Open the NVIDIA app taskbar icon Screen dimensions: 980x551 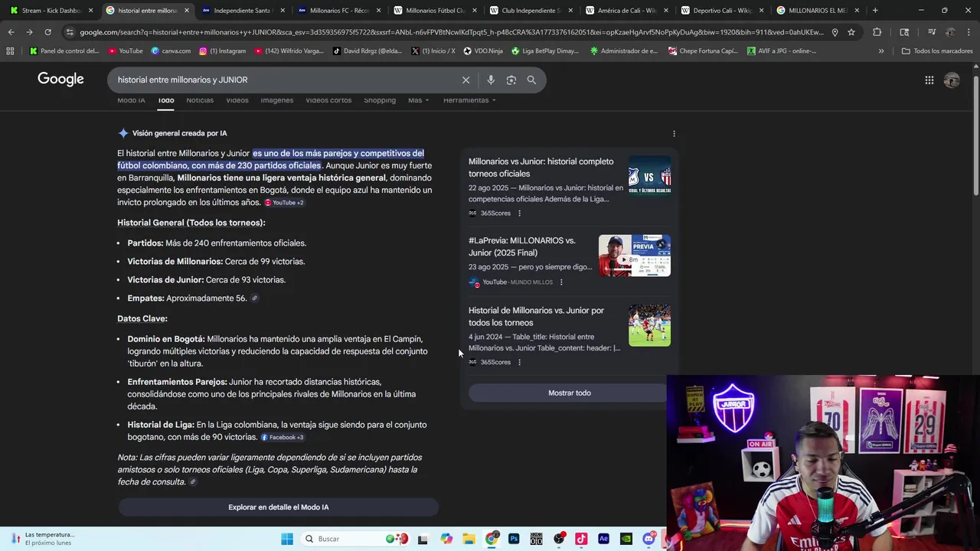click(x=626, y=539)
